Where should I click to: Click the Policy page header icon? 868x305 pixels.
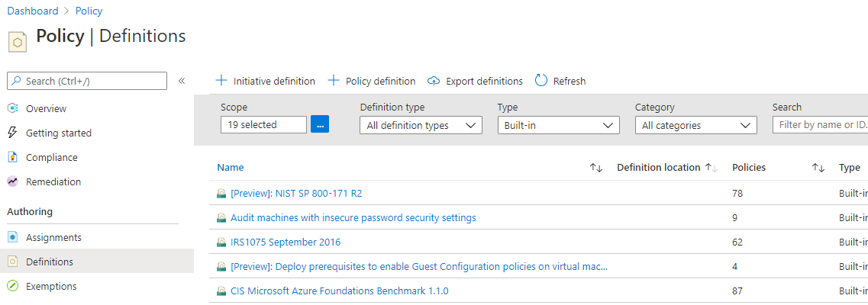tap(17, 41)
